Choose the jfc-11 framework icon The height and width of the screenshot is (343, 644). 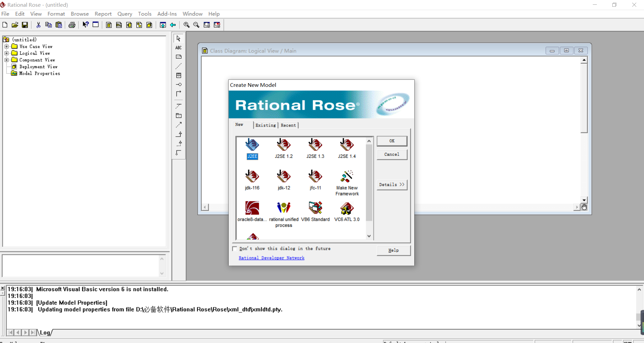pyautogui.click(x=315, y=180)
